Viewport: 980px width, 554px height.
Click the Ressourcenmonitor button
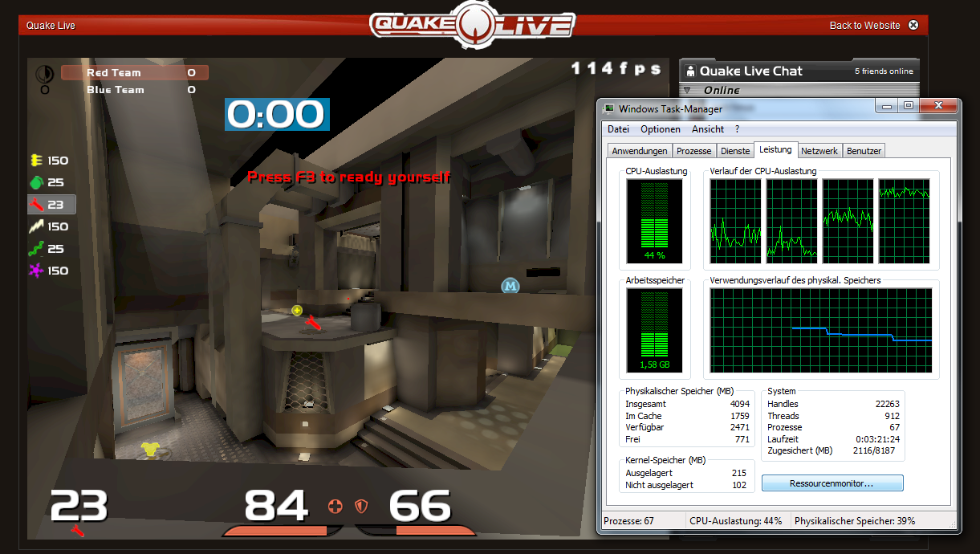pos(832,483)
